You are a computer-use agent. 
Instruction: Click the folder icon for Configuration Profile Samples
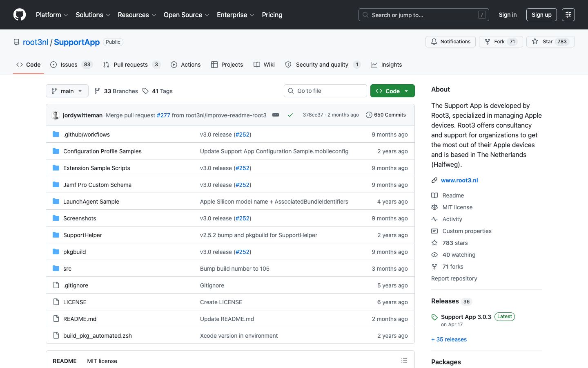pyautogui.click(x=56, y=151)
